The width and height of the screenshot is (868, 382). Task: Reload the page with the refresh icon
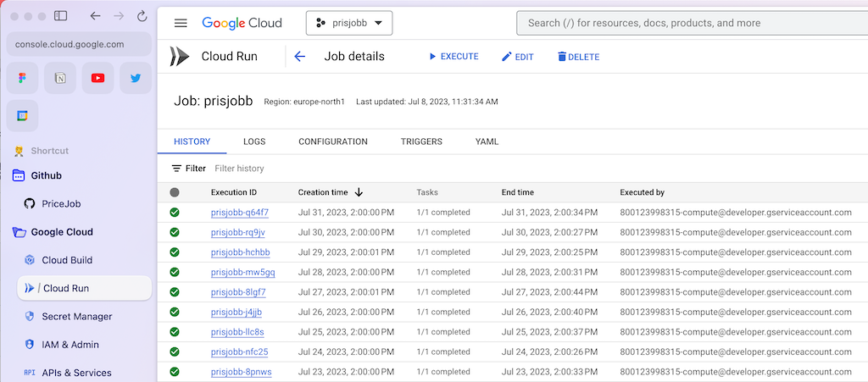pyautogui.click(x=142, y=16)
